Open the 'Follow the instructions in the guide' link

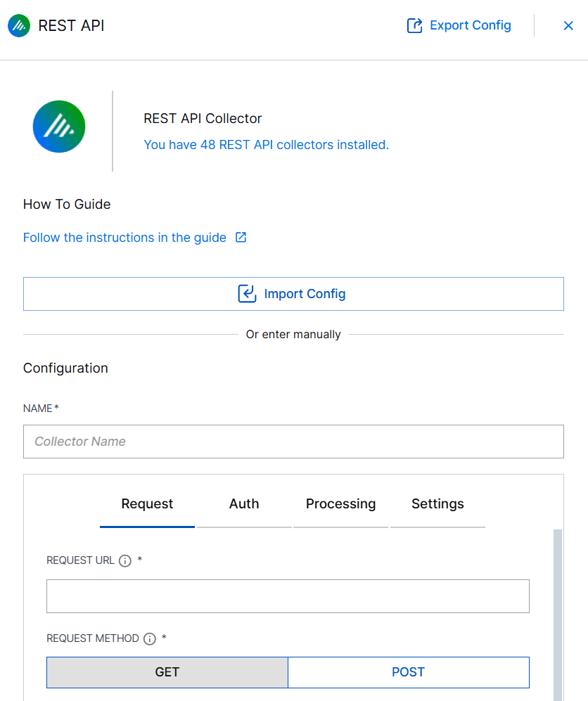pos(124,238)
